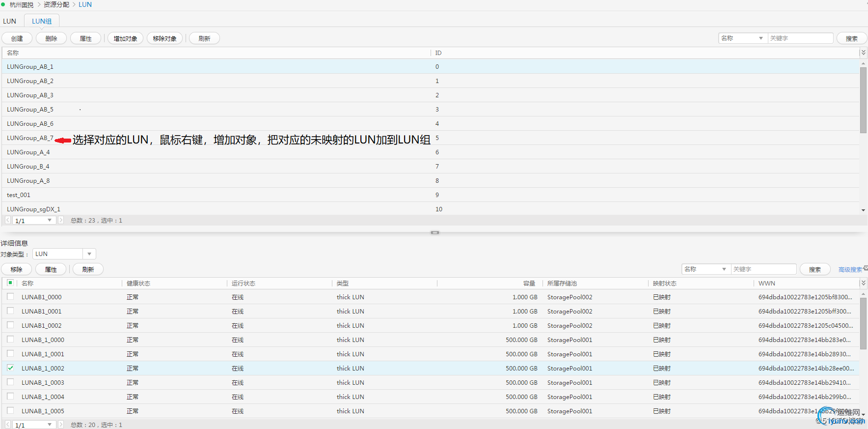The image size is (868, 429).
Task: Open 资源分配 in the breadcrumb
Action: coord(56,4)
